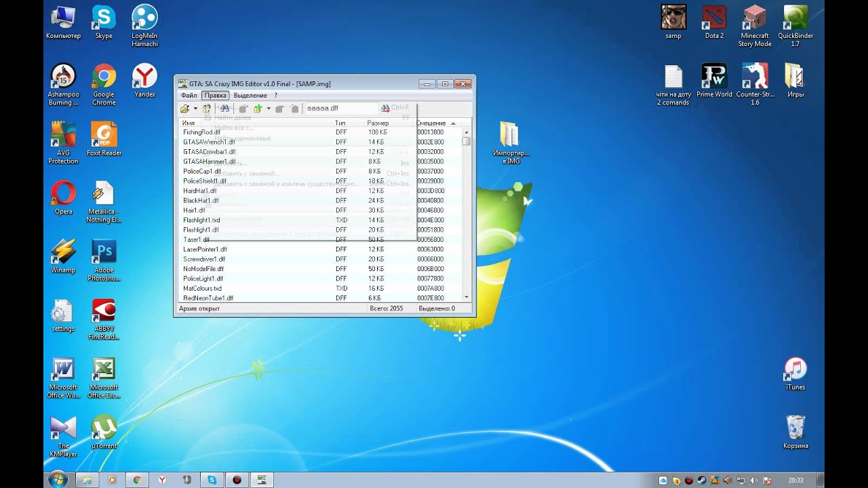Click the Yandex desktop icon
The height and width of the screenshot is (488, 868).
(x=144, y=81)
